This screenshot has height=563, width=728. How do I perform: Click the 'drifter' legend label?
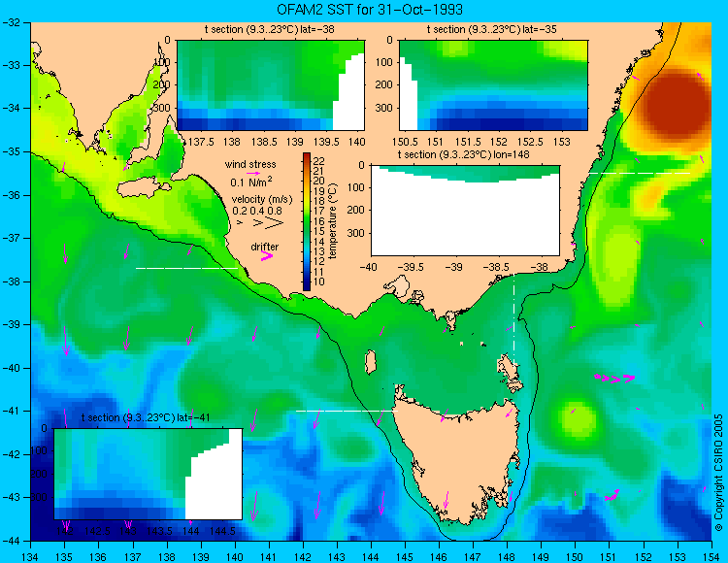(x=265, y=247)
